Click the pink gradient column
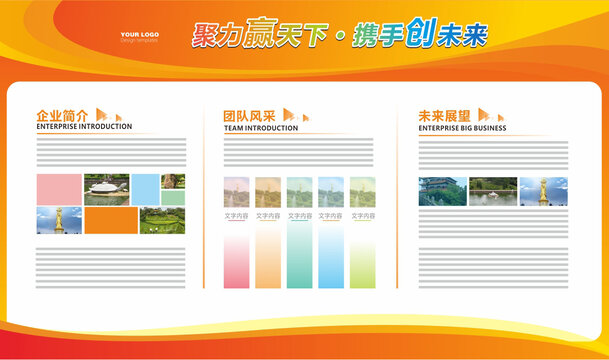Image resolution: width=609 pixels, height=360 pixels. [237, 260]
